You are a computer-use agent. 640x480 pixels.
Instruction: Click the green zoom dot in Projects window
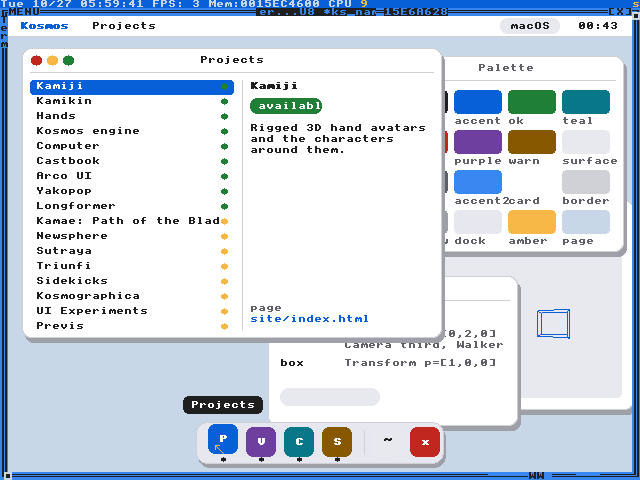(68, 60)
